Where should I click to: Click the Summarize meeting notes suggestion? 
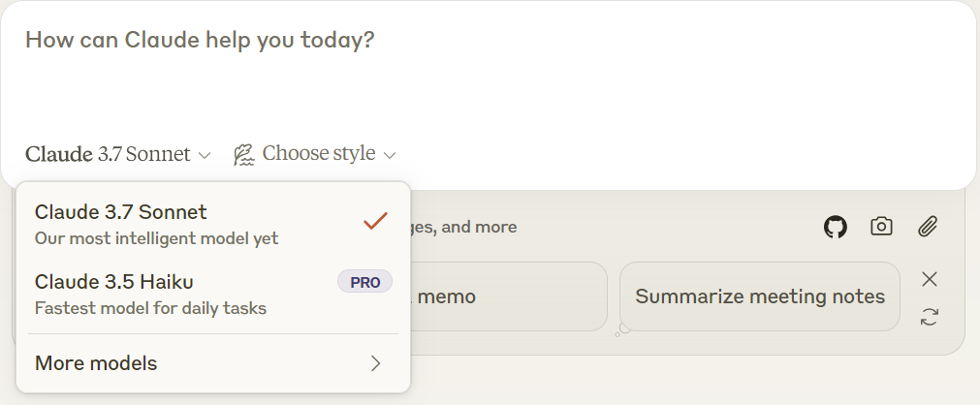[x=759, y=296]
